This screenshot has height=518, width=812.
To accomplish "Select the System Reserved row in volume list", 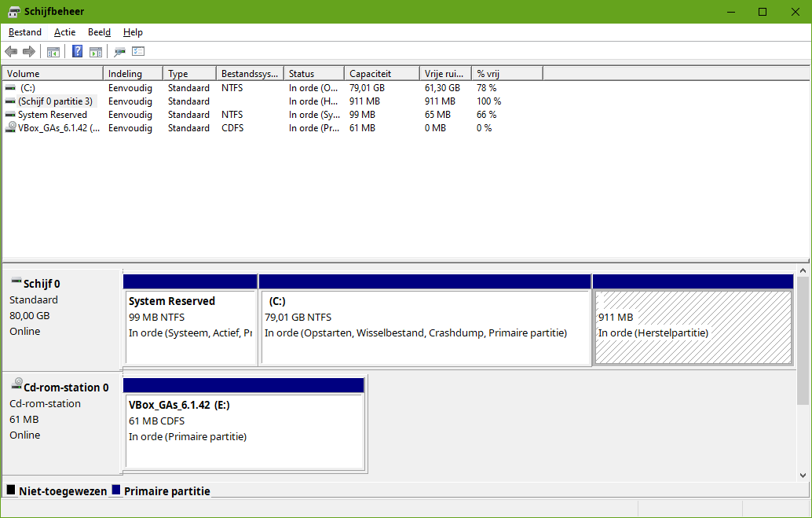I will (52, 115).
